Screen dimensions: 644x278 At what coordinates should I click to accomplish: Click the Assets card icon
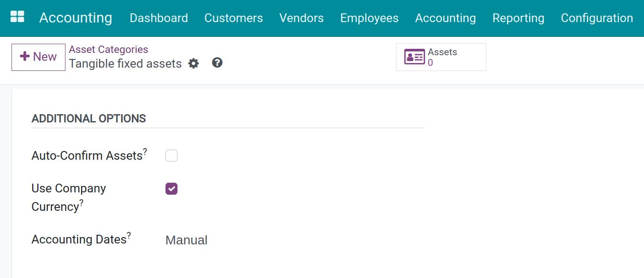click(x=414, y=57)
